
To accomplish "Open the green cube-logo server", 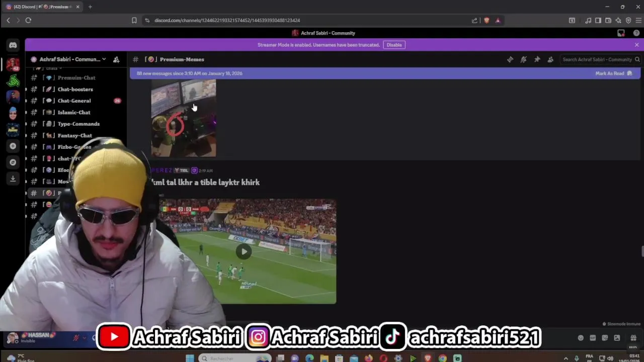I will pyautogui.click(x=13, y=80).
